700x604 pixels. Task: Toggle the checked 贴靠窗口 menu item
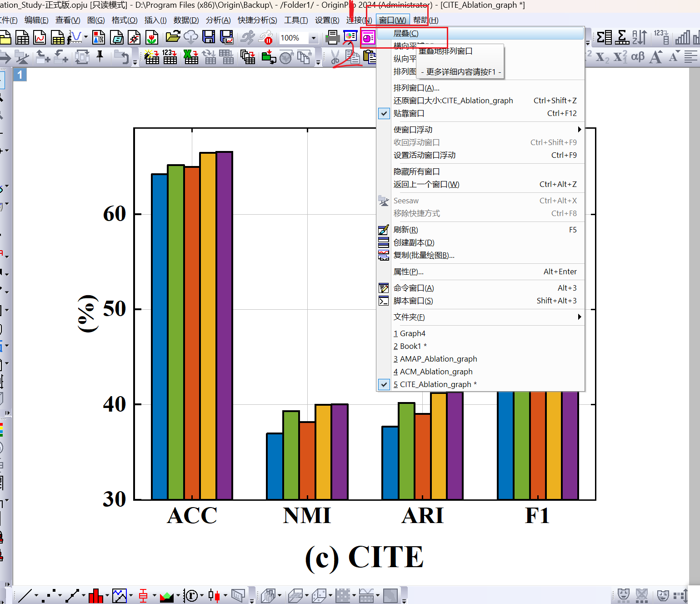click(480, 113)
